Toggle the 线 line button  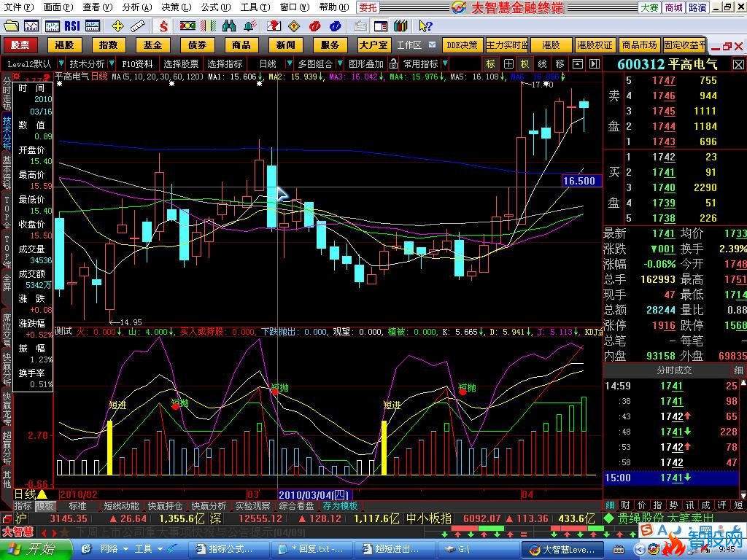pos(542,64)
